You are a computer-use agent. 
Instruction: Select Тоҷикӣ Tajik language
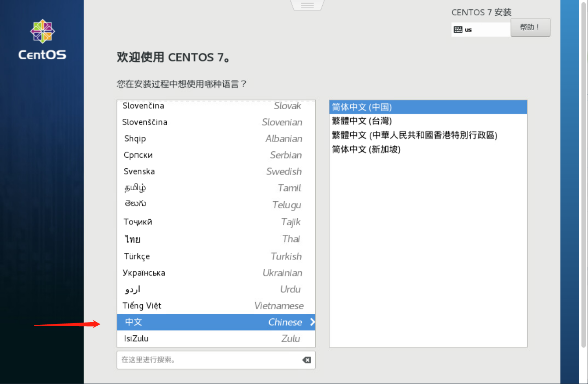tap(216, 222)
